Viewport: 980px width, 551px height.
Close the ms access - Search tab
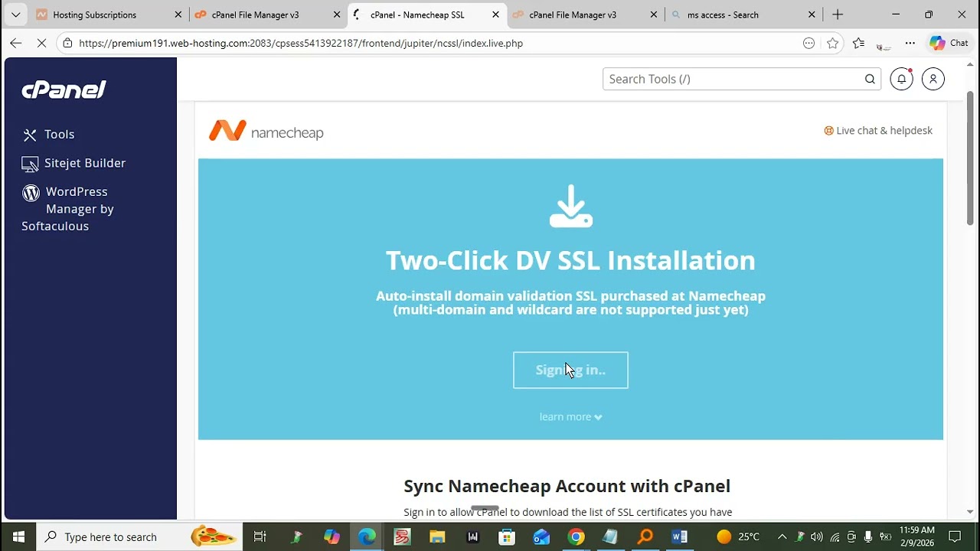[x=812, y=15]
